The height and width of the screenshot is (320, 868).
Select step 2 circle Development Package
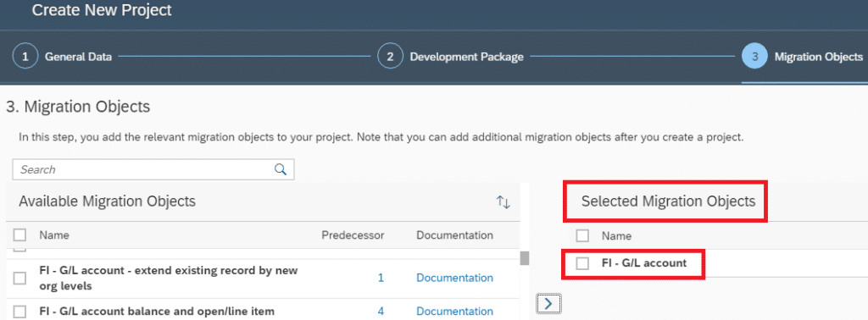390,57
